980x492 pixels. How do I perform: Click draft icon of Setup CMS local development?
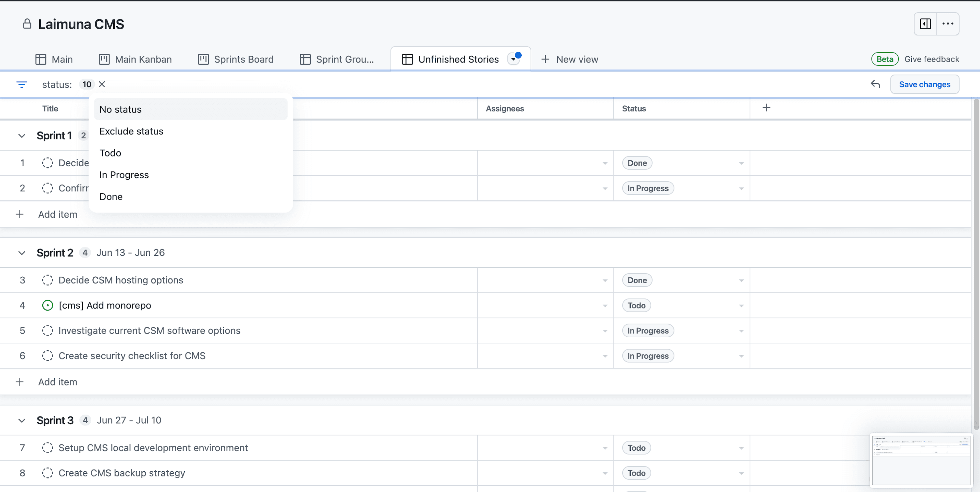tap(47, 448)
